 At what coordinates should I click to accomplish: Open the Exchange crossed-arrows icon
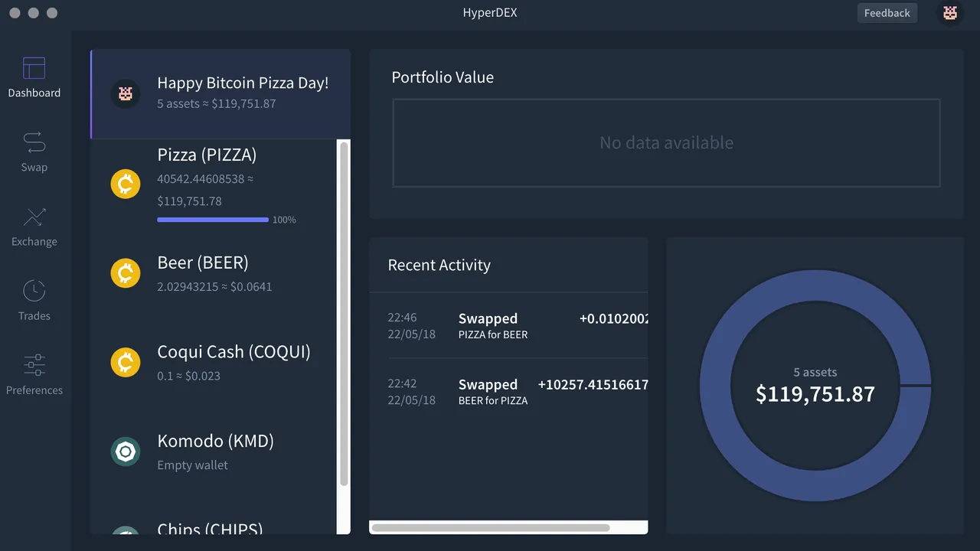click(34, 217)
